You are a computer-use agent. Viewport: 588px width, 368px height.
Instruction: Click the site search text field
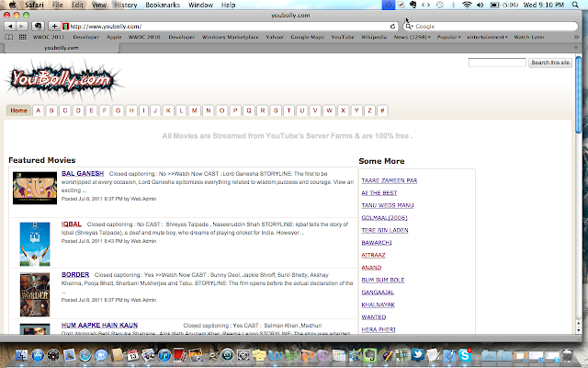click(497, 63)
